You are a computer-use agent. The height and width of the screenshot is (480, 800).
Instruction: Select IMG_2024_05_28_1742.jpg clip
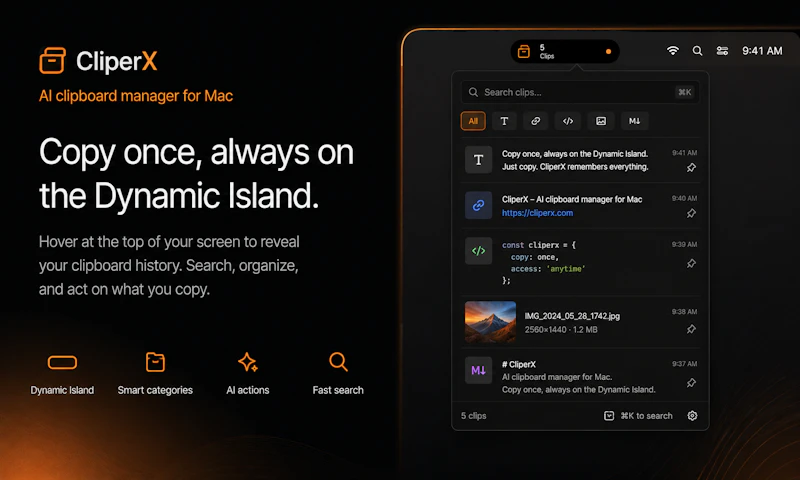click(580, 322)
